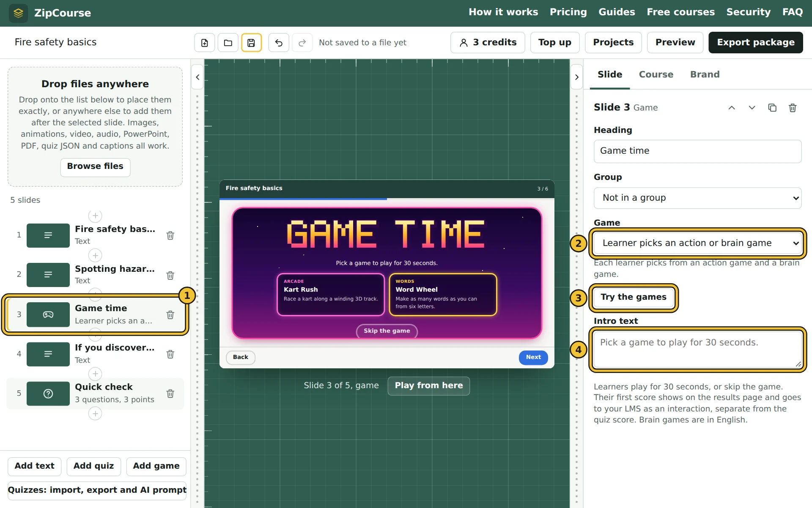
Task: Open a project with the folder icon
Action: tap(228, 43)
